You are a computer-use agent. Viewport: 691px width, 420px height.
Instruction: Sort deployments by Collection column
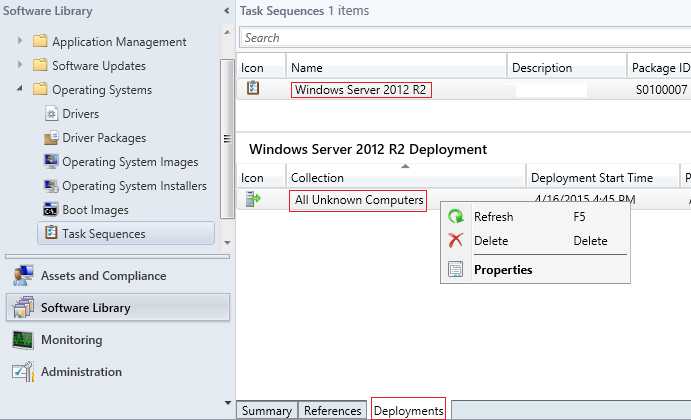(406, 178)
